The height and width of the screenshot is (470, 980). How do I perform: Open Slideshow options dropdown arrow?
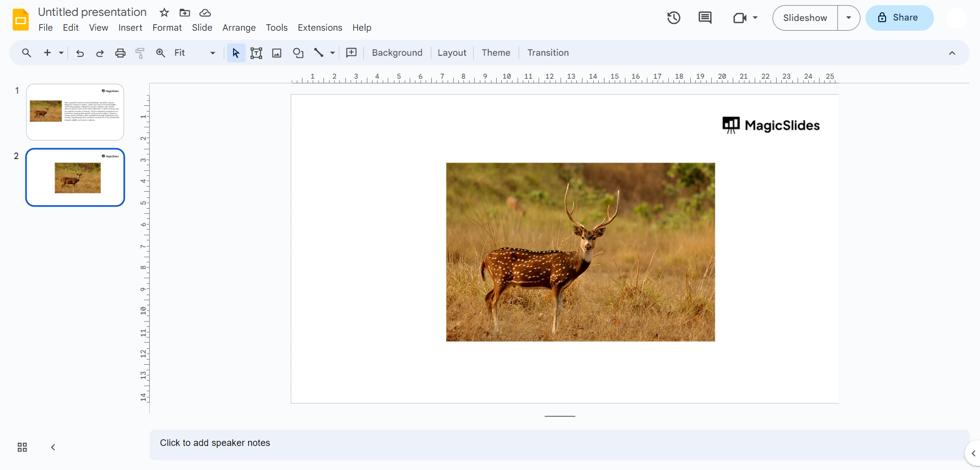click(849, 18)
